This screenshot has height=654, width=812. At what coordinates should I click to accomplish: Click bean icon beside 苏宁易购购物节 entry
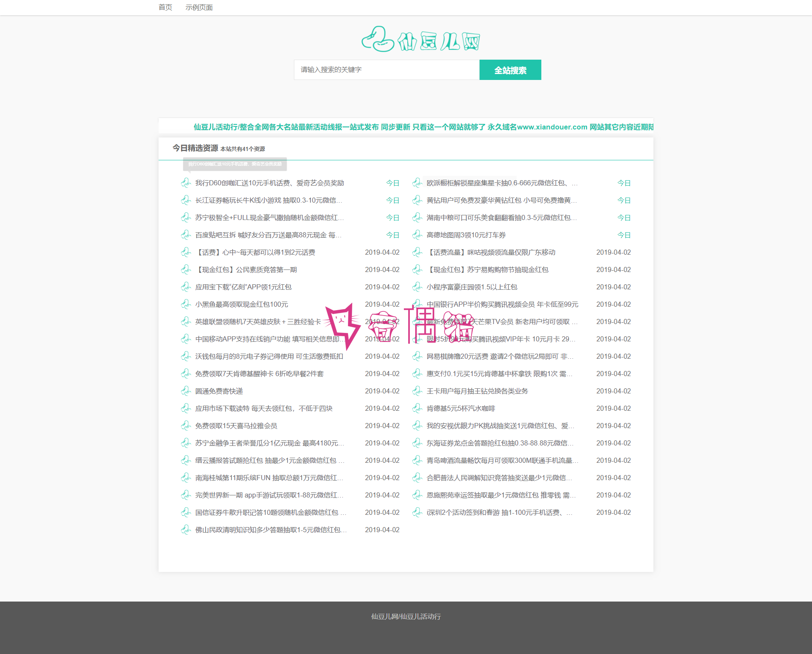pyautogui.click(x=417, y=269)
